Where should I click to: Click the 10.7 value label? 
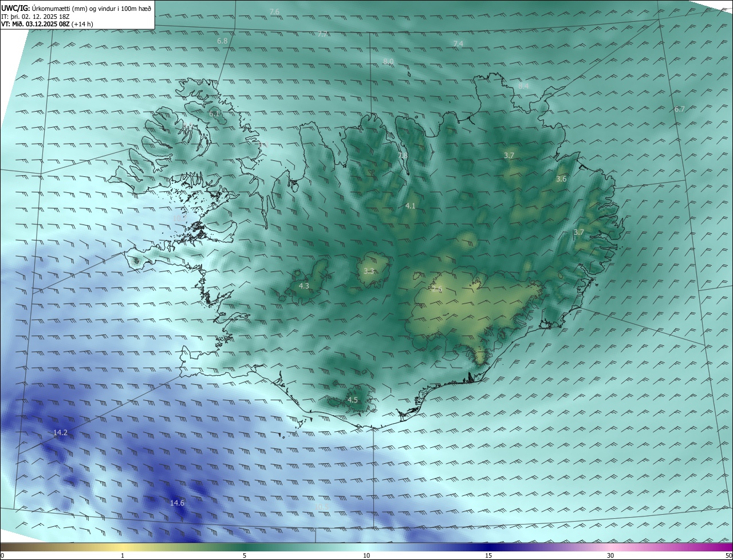[180, 218]
